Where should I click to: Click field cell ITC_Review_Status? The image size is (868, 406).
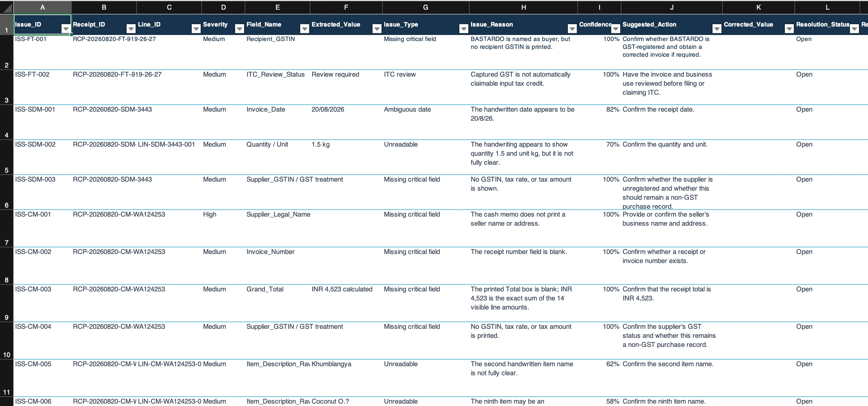(x=278, y=87)
